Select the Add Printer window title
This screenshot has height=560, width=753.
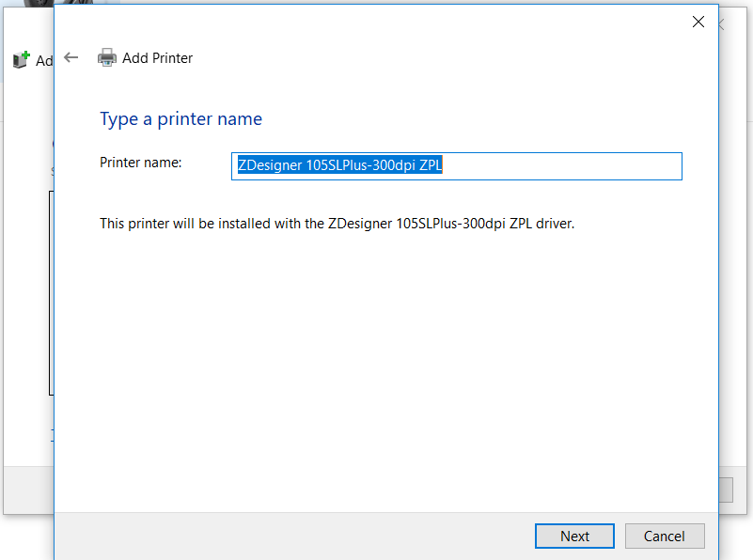(158, 57)
